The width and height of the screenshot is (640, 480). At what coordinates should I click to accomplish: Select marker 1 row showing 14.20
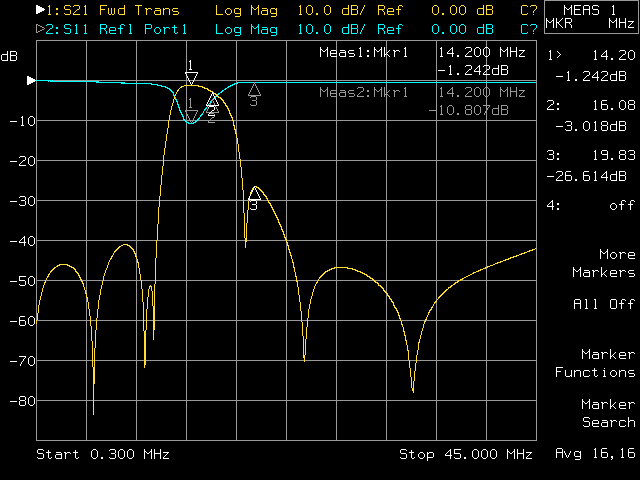click(591, 55)
